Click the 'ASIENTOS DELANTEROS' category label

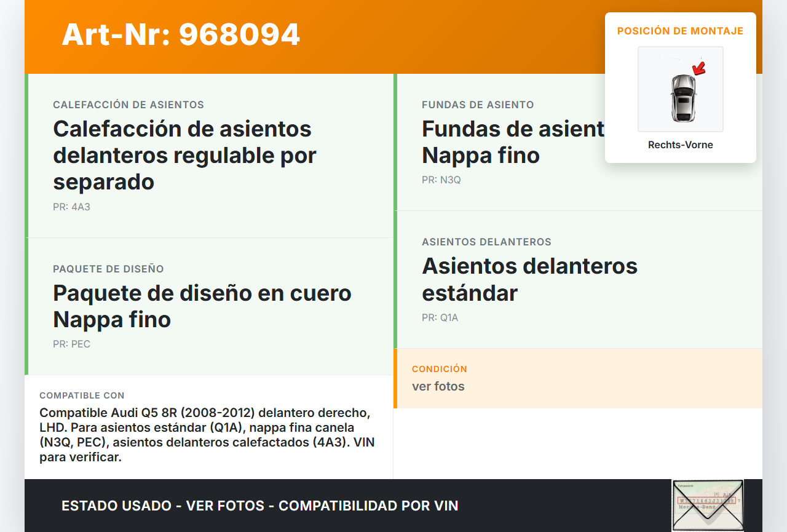(x=486, y=242)
